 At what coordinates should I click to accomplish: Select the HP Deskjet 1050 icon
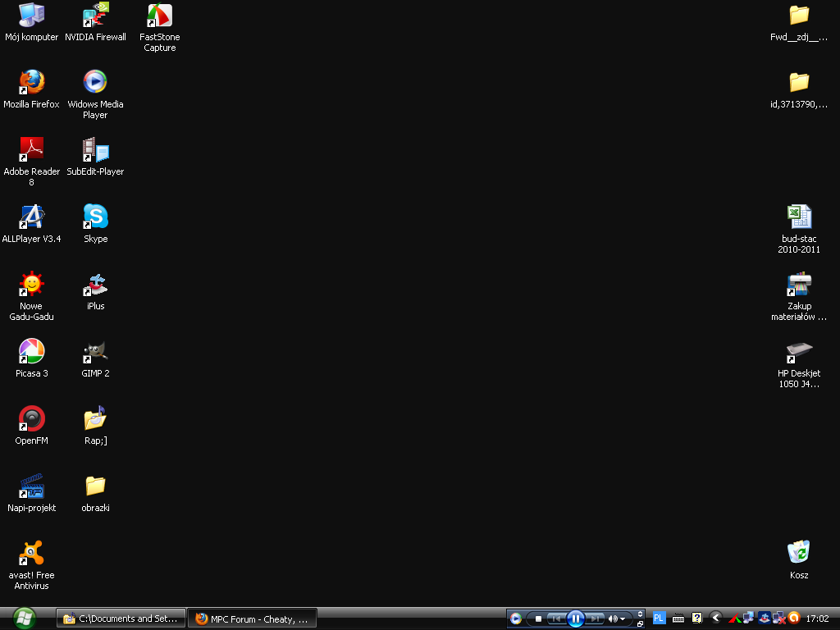pyautogui.click(x=799, y=363)
